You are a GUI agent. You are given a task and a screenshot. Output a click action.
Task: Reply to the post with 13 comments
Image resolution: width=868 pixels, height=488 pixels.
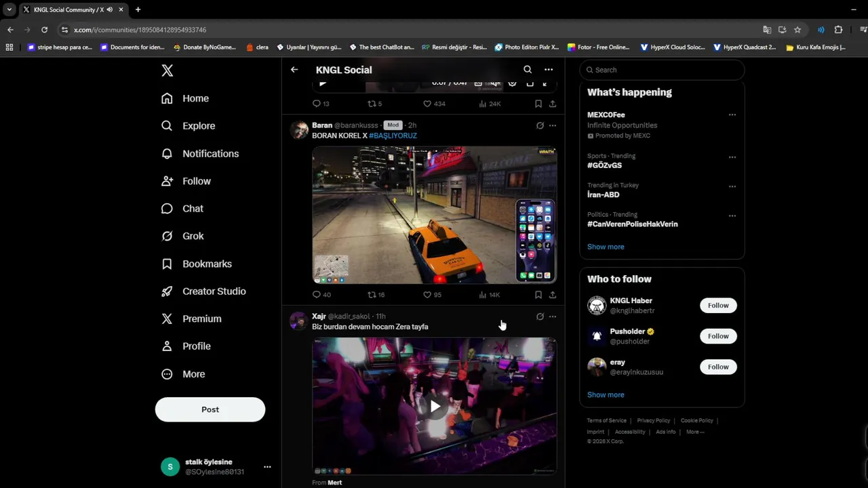tap(320, 104)
